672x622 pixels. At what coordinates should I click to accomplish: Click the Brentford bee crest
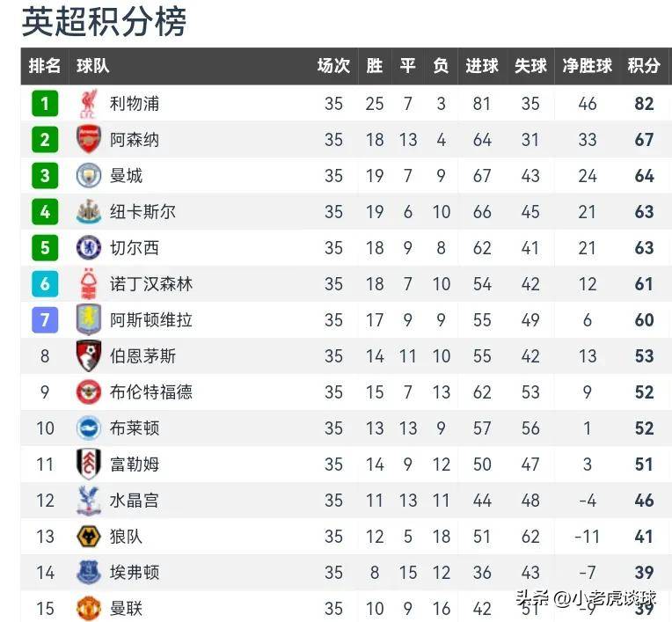(89, 391)
